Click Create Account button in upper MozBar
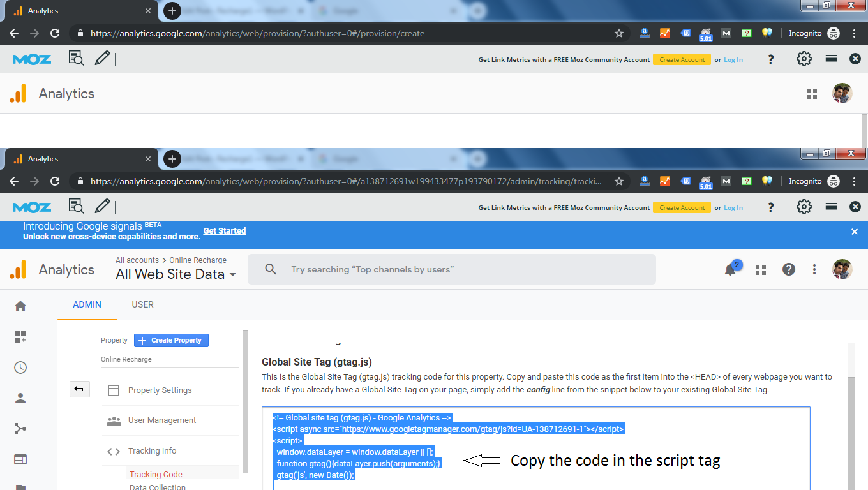This screenshot has height=490, width=868. click(682, 59)
